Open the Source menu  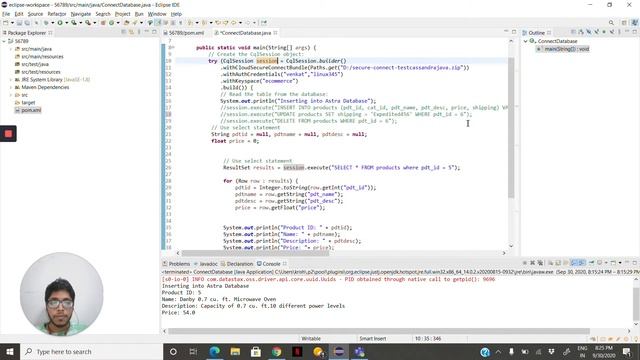[35, 14]
